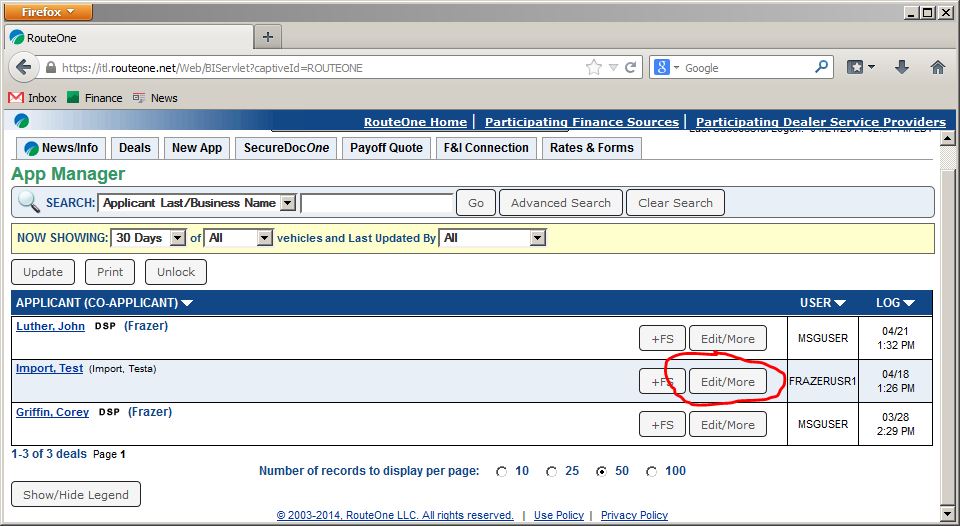The width and height of the screenshot is (960, 526).
Task: Click Edit/More for Griffin, Corey
Action: click(x=728, y=424)
